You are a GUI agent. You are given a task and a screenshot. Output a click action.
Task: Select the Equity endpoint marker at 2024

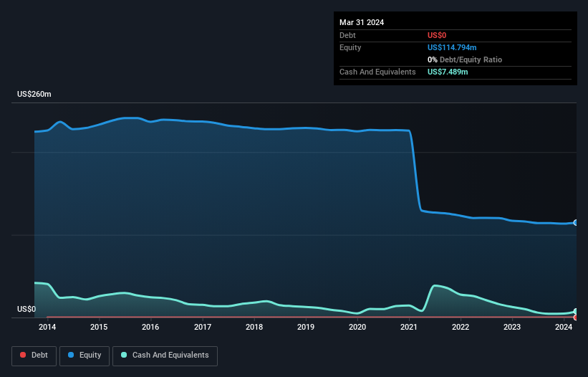576,222
